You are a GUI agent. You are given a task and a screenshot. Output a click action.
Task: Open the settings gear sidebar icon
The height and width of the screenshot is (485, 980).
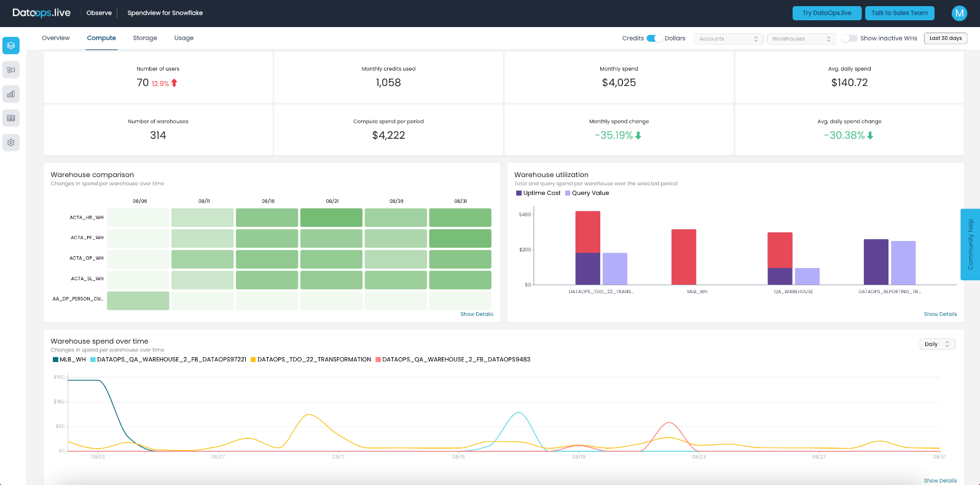(x=11, y=143)
